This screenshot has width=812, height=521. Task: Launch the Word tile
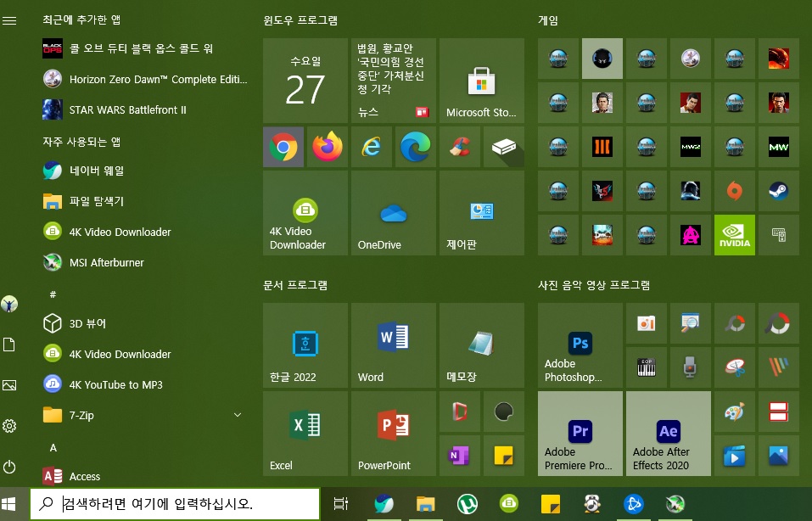click(x=393, y=345)
